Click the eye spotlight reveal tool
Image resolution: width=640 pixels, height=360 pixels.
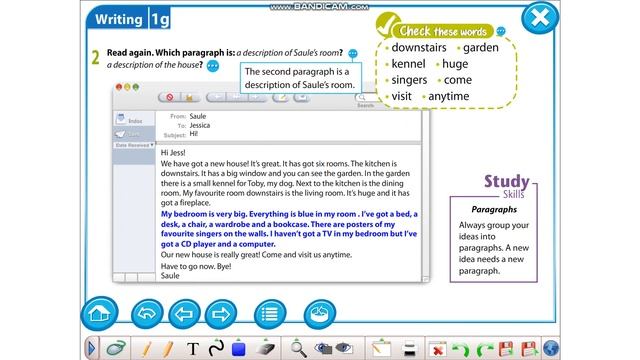tap(344, 348)
